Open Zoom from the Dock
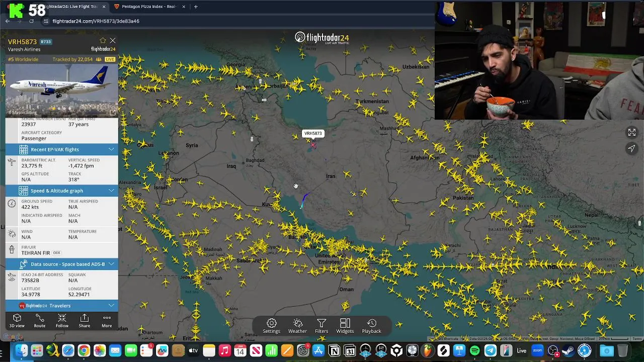 coord(537,350)
